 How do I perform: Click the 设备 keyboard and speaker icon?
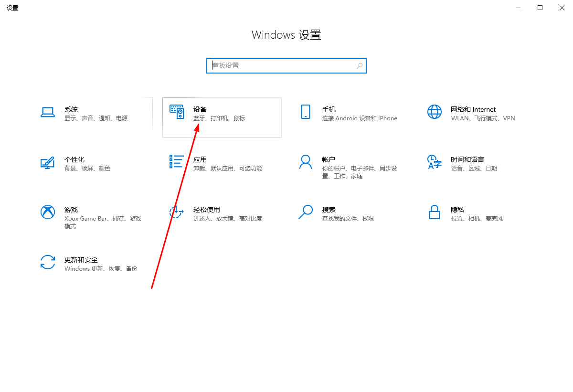click(177, 112)
